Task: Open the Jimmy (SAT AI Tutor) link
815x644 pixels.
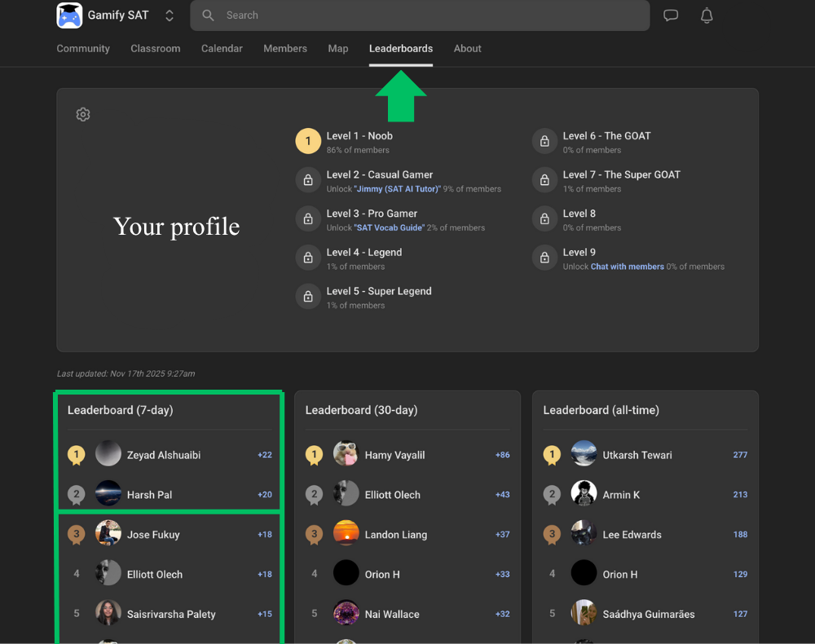Action: [398, 189]
